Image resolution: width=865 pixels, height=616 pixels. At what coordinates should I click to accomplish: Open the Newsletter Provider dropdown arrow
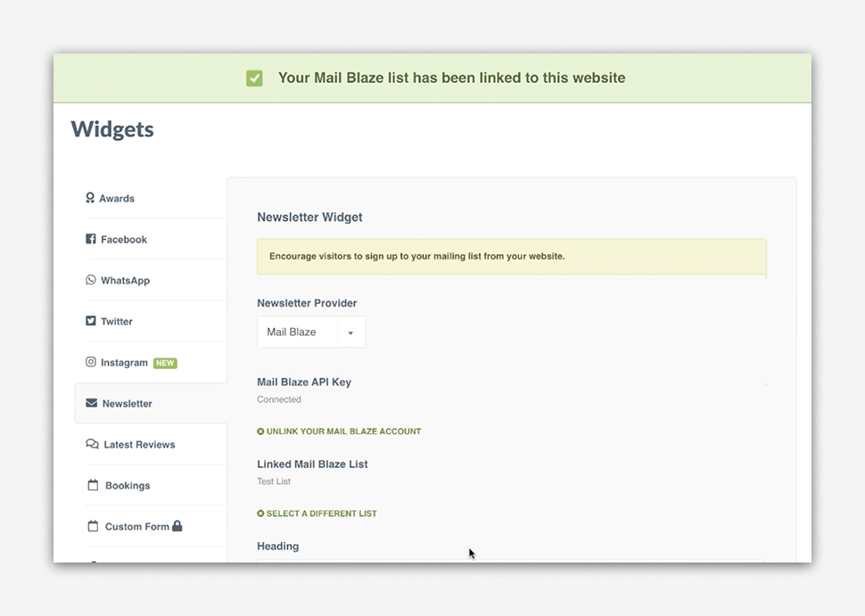(x=350, y=333)
